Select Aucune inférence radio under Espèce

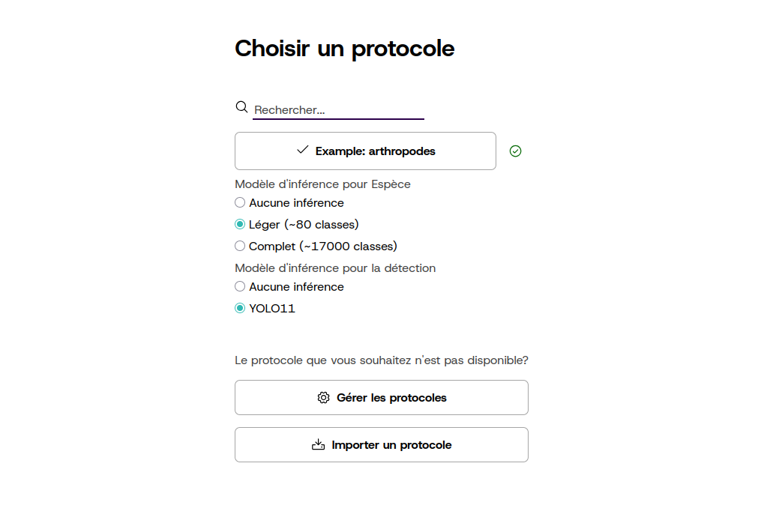click(240, 202)
